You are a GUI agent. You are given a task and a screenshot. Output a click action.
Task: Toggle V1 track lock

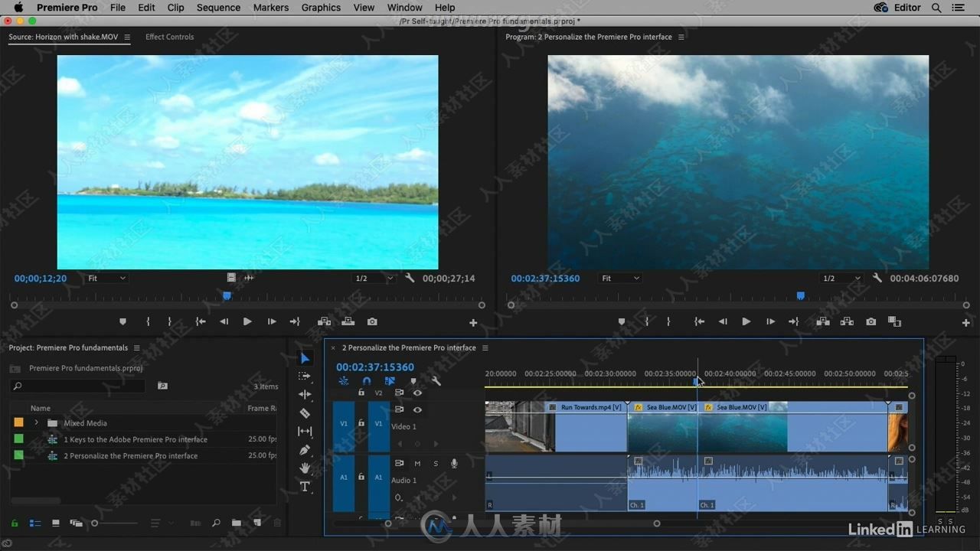[361, 423]
